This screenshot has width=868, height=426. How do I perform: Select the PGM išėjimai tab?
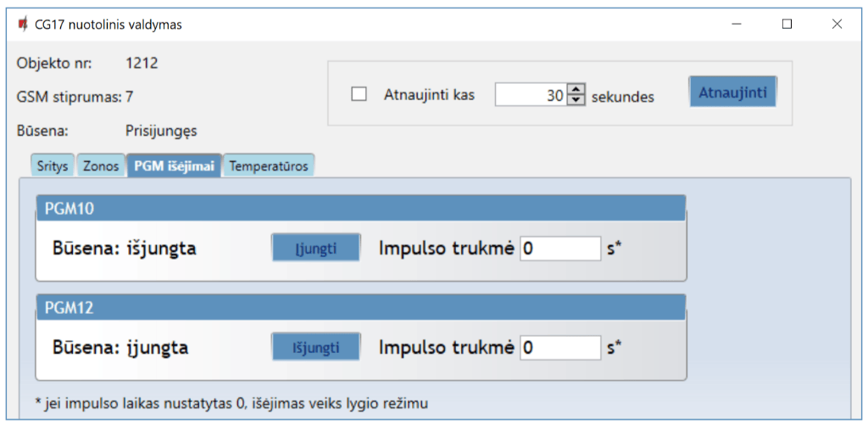click(x=174, y=165)
